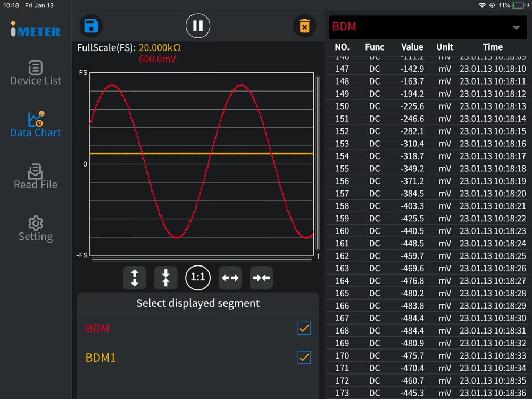Click the value -310.4 in the table
The width and height of the screenshot is (532, 399).
[x=412, y=144]
